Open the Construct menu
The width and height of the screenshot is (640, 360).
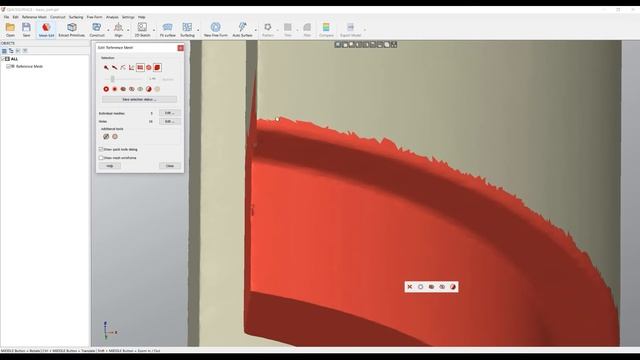click(x=58, y=17)
